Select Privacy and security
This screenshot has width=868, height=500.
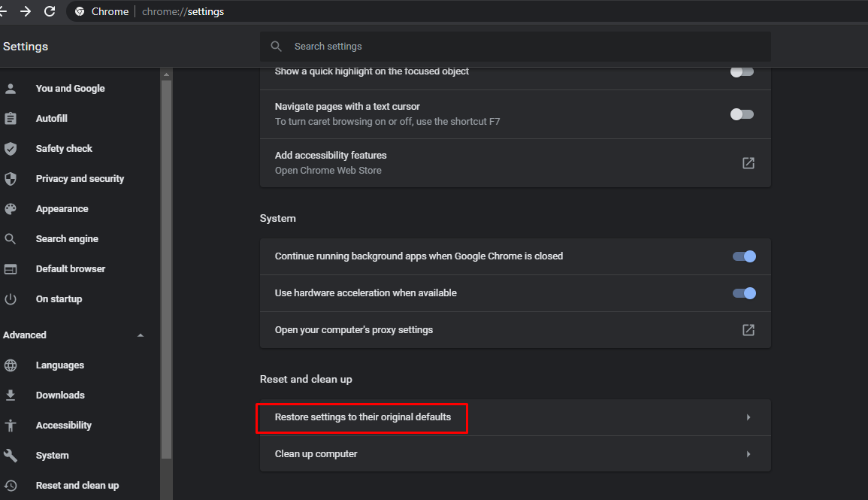click(80, 179)
